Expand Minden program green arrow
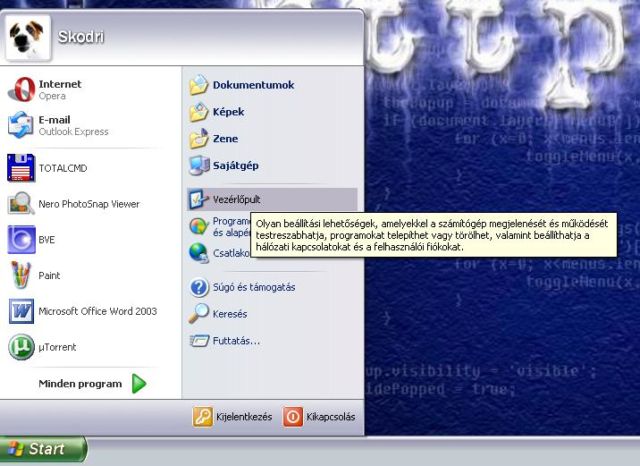640x466 pixels. click(x=139, y=383)
